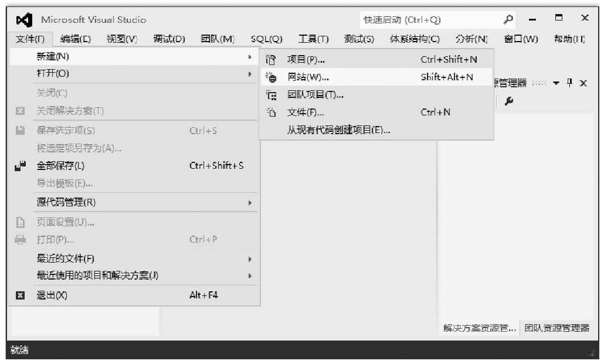Switch to the 解决方案资源管... tab
The width and height of the screenshot is (604, 364).
click(479, 328)
